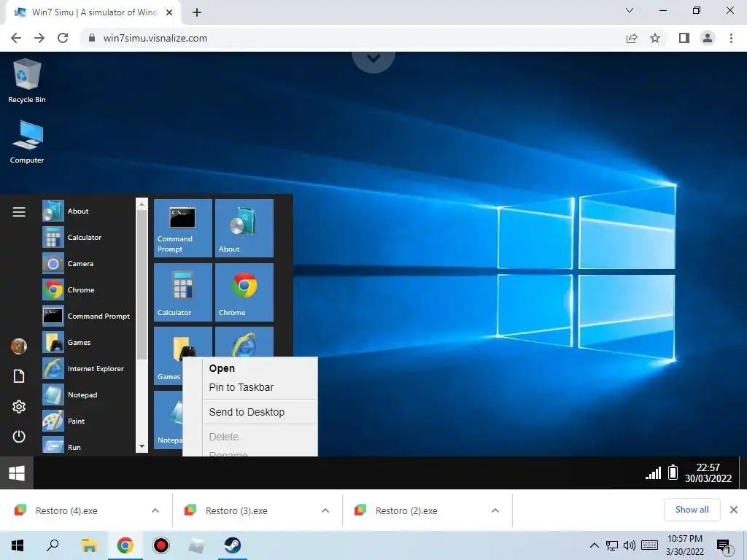
Task: Open host Windows Start menu
Action: point(18,545)
